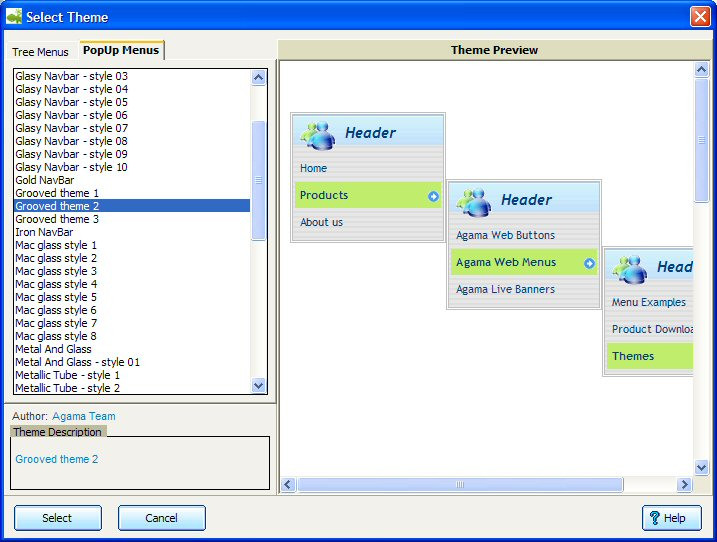Image resolution: width=717 pixels, height=542 pixels.
Task: Click the highlighted Grooved theme 2 row
Action: (x=132, y=206)
